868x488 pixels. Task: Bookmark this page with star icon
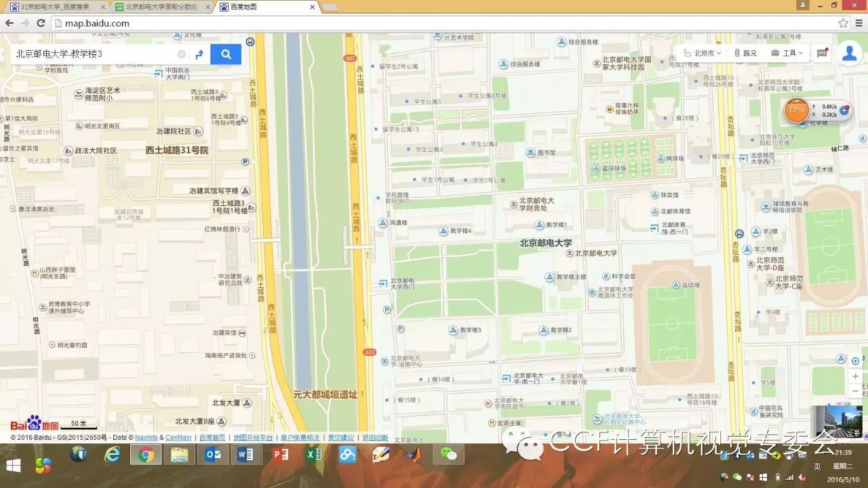pyautogui.click(x=843, y=23)
